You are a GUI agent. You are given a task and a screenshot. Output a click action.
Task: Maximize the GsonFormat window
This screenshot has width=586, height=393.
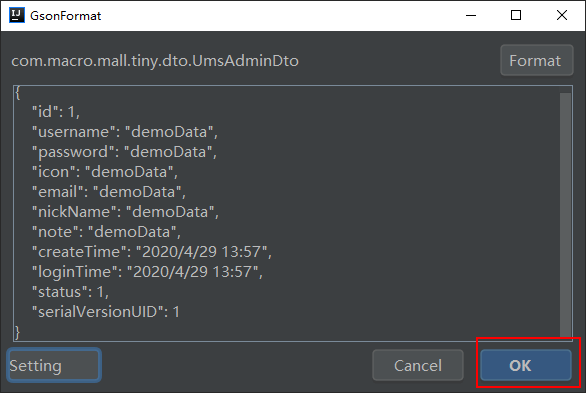tap(516, 15)
